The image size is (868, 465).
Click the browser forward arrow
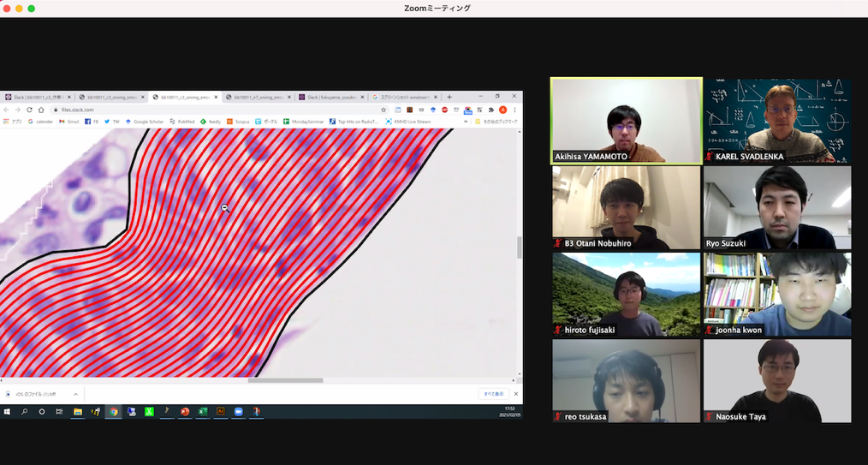tap(18, 110)
